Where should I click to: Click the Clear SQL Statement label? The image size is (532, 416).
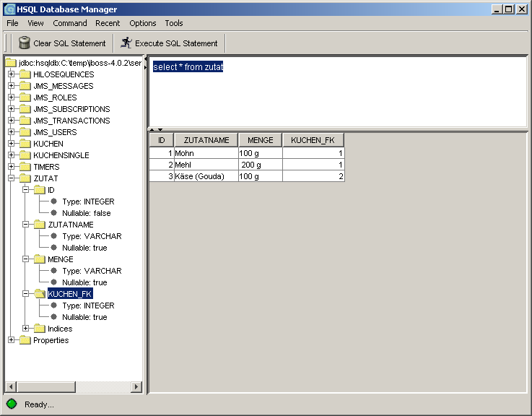(x=69, y=43)
